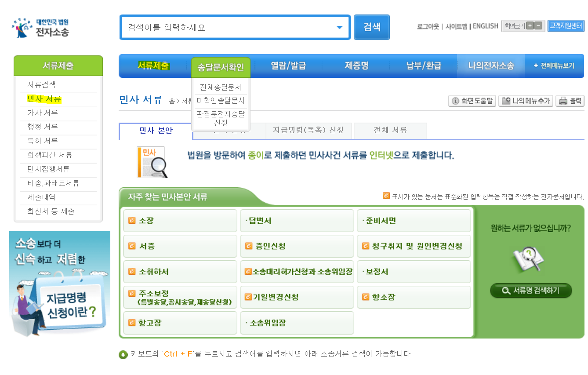Click the 홈 breadcrumb link

(171, 101)
